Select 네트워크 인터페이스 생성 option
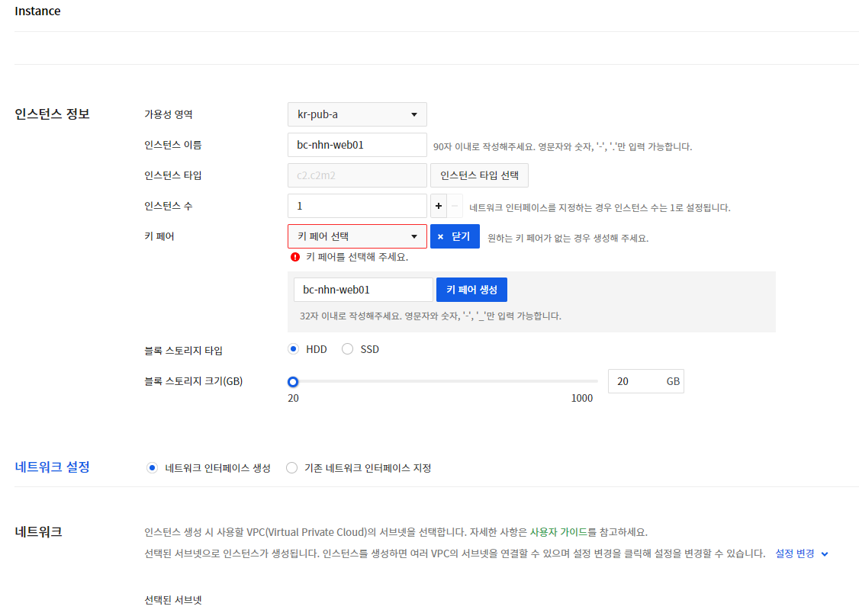 (152, 467)
